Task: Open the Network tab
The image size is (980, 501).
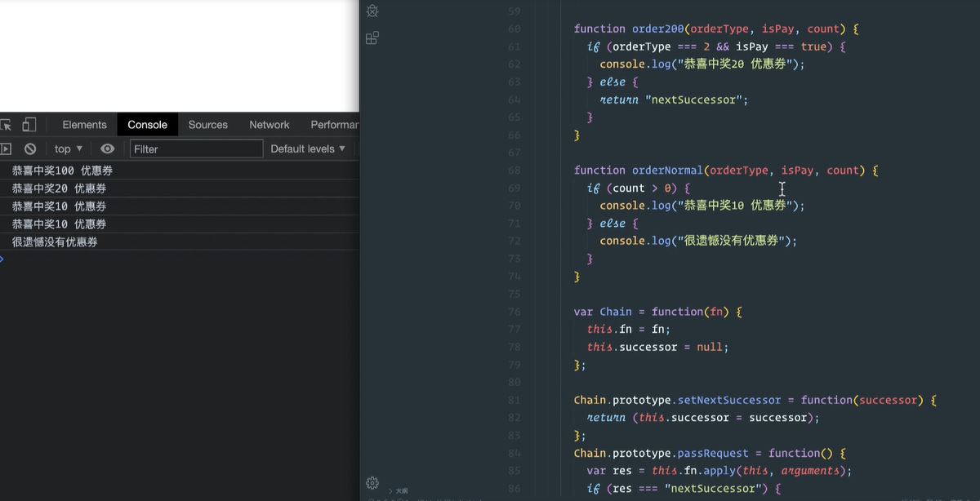Action: [x=269, y=125]
